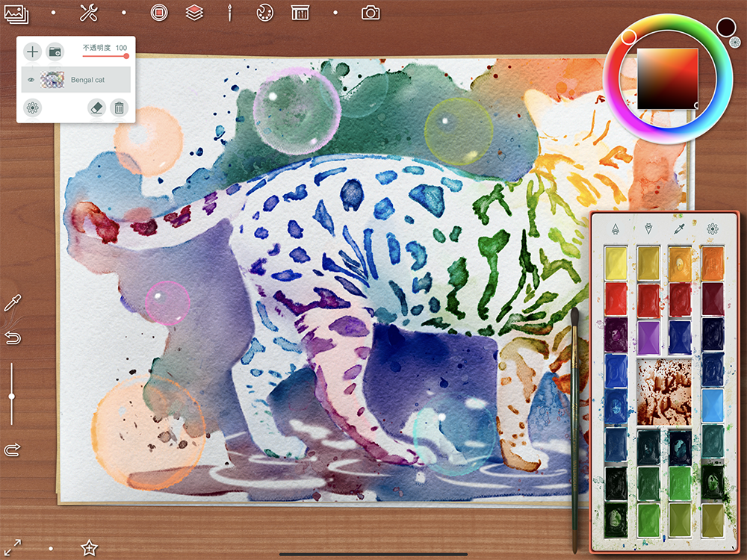Viewport: 747px width, 560px height.
Task: Open the wrench tools menu
Action: click(88, 13)
